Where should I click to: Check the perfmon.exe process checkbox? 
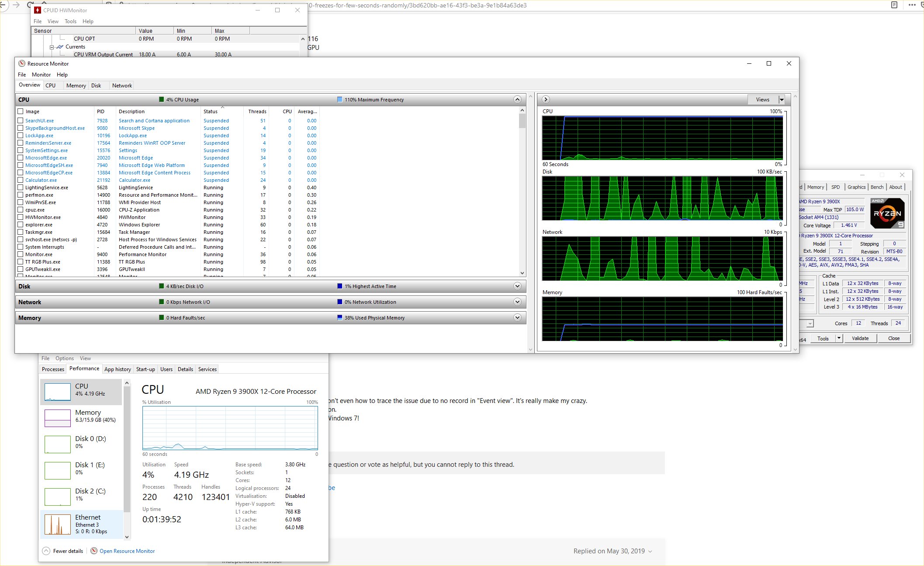point(21,195)
